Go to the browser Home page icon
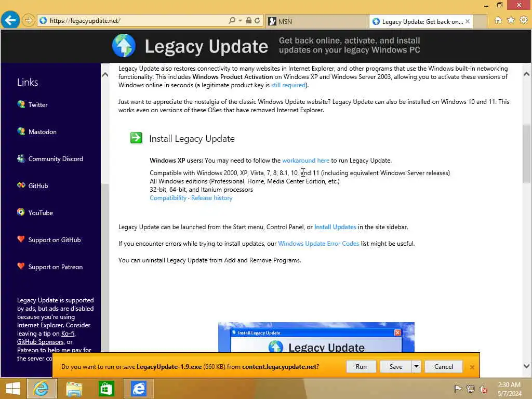Viewport: 532px width, 399px height. pos(498,20)
